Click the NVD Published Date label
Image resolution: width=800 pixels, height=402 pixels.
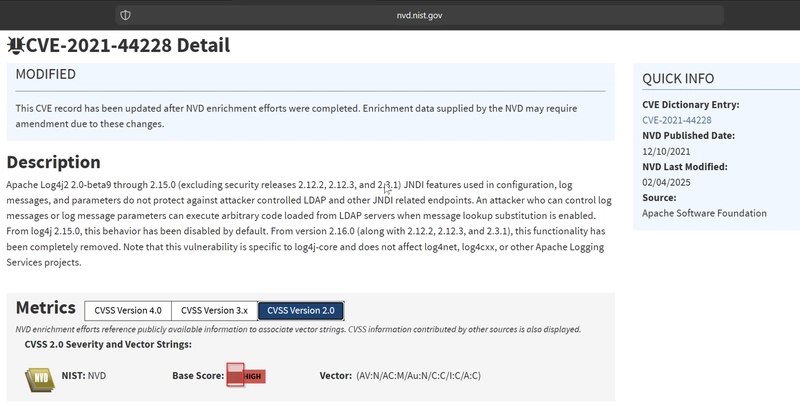point(688,136)
